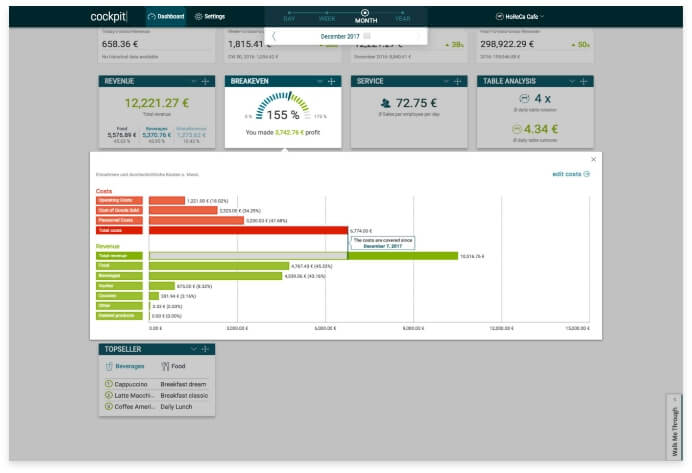Screen dimensions: 692x473
Task: Go to previous month with left arrow
Action: pyautogui.click(x=275, y=36)
